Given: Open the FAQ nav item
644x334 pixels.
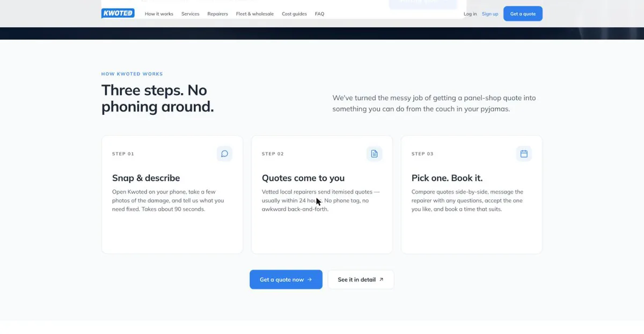Looking at the screenshot, I should [319, 14].
